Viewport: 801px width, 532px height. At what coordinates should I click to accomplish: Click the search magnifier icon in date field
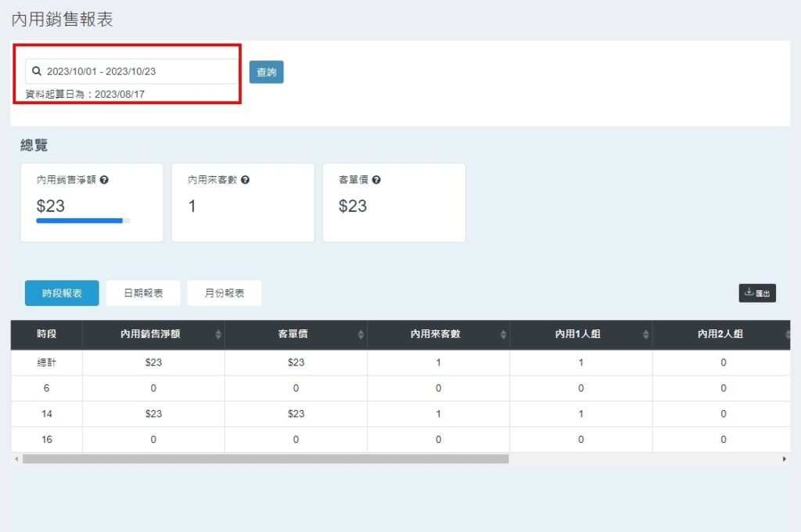point(36,71)
